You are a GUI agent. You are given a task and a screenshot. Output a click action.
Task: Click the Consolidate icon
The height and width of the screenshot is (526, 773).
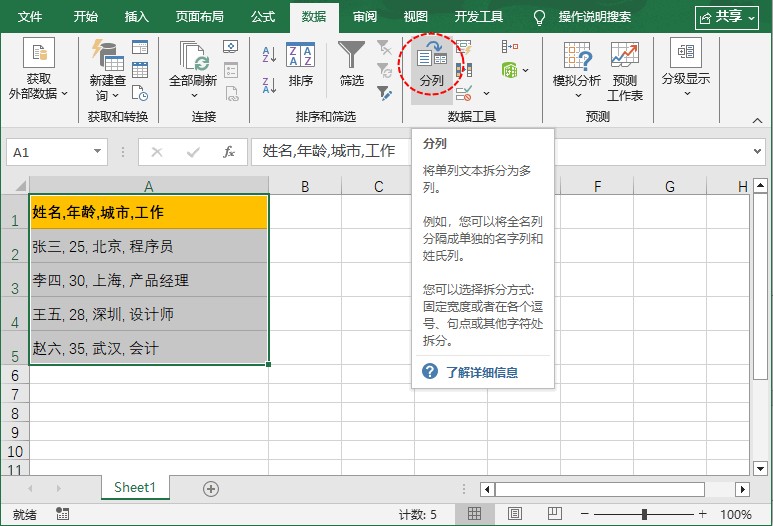510,47
